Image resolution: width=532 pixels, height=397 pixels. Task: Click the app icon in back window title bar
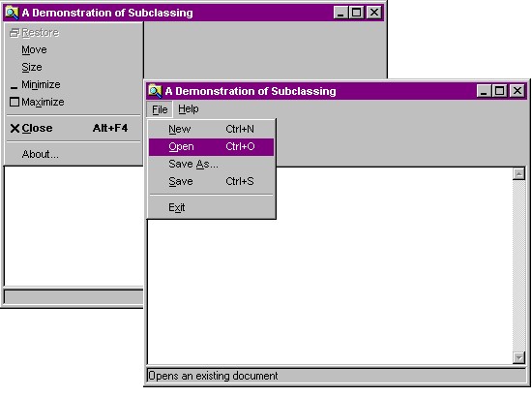tap(12, 13)
